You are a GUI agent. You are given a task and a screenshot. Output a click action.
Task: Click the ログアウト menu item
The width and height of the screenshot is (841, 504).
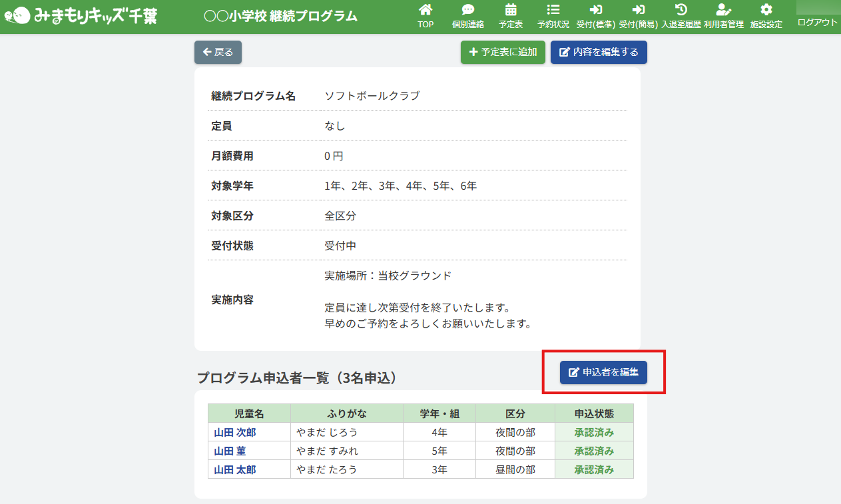coord(817,22)
